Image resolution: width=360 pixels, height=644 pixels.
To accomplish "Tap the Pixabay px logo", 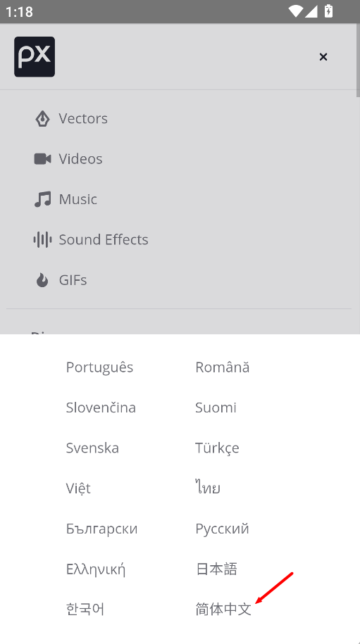I will pyautogui.click(x=35, y=57).
